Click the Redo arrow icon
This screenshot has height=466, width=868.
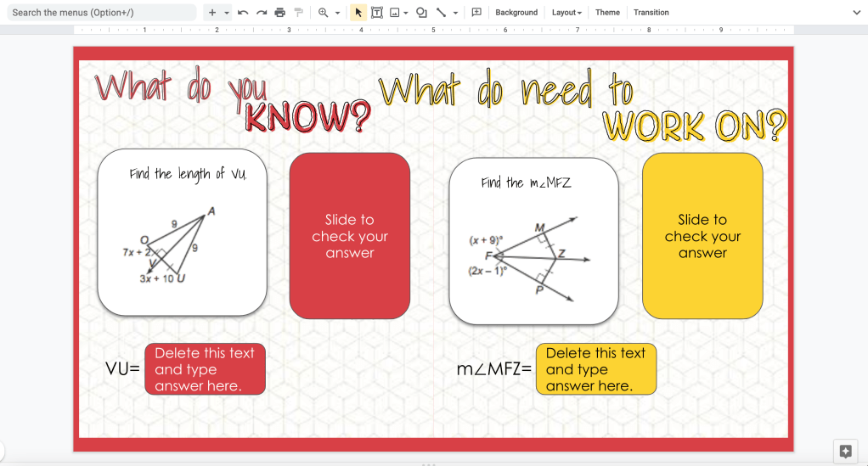pyautogui.click(x=262, y=13)
